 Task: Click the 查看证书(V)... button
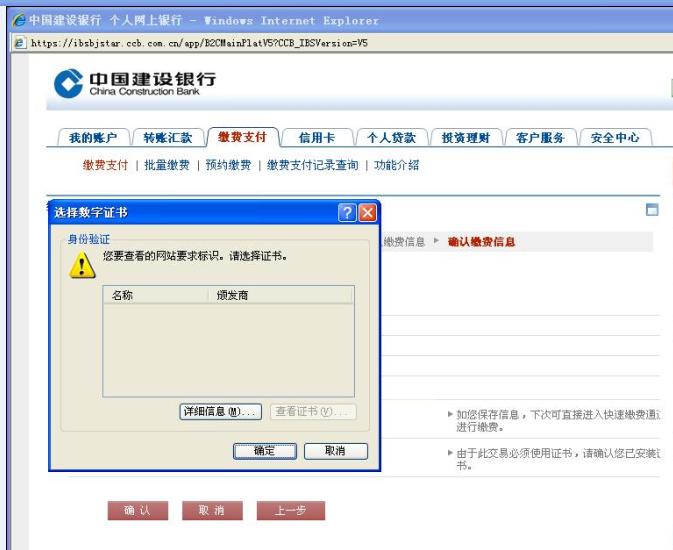pyautogui.click(x=313, y=412)
